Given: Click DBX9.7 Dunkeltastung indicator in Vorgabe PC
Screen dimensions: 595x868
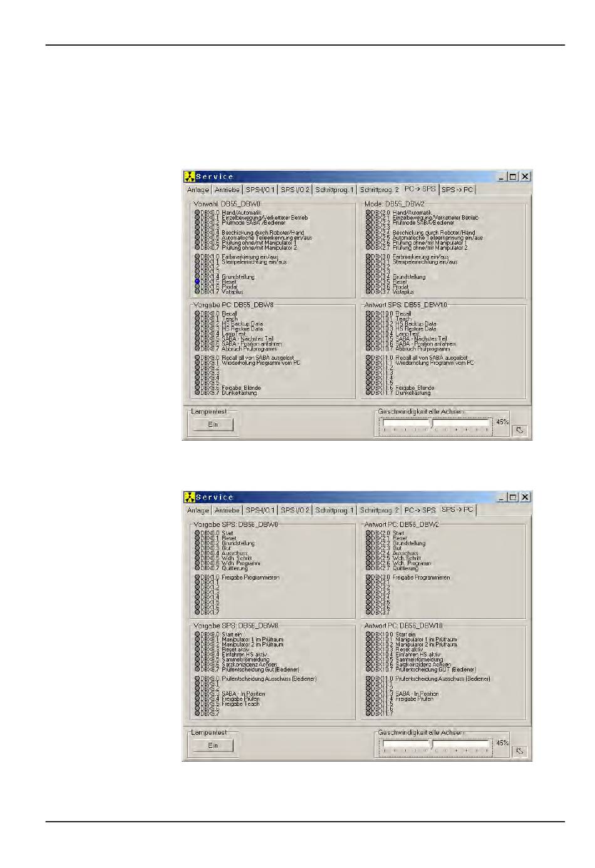Looking at the screenshot, I should 197,393.
